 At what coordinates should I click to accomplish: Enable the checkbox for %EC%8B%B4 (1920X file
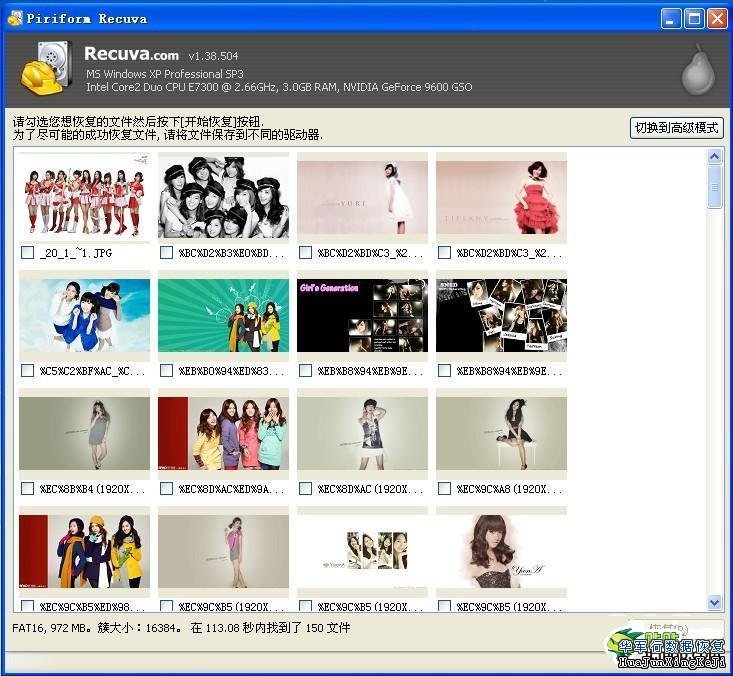pyautogui.click(x=27, y=489)
